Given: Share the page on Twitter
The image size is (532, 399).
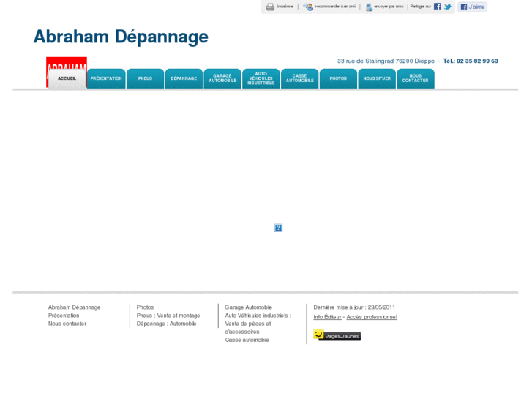Looking at the screenshot, I should coord(448,7).
